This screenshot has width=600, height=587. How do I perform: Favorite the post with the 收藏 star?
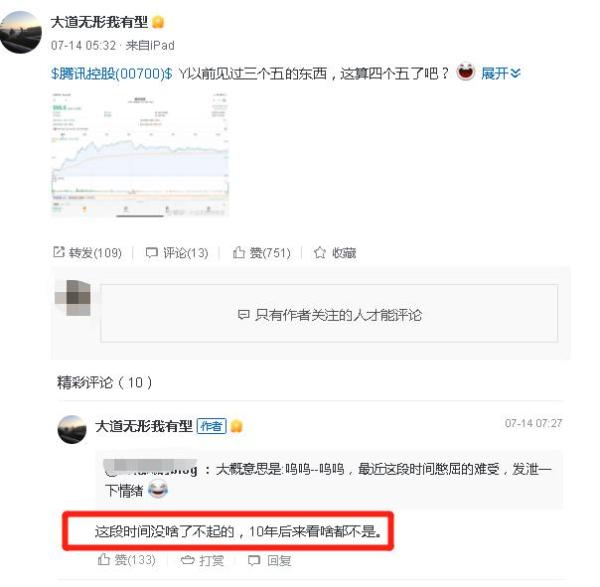(x=335, y=253)
